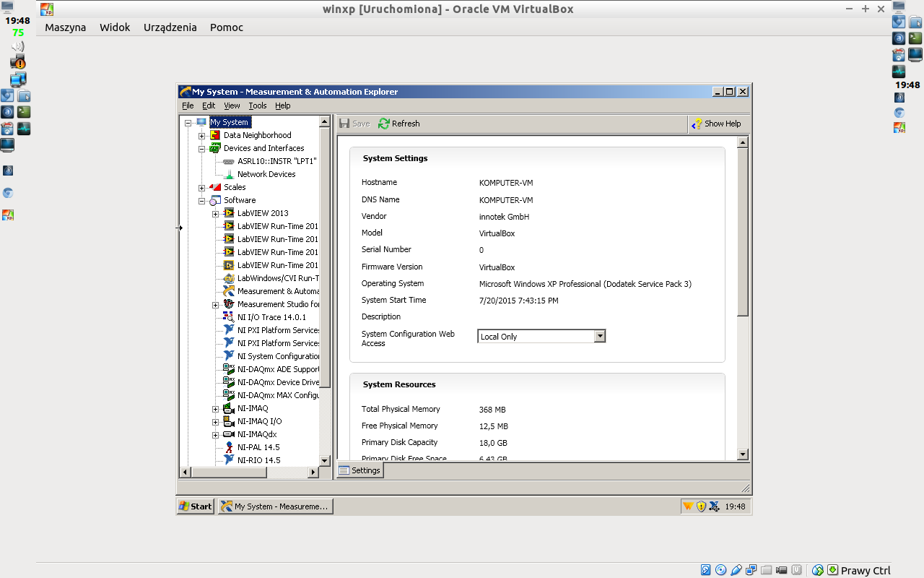The image size is (924, 578).
Task: Click tree panel scroll down arrow
Action: 324,460
